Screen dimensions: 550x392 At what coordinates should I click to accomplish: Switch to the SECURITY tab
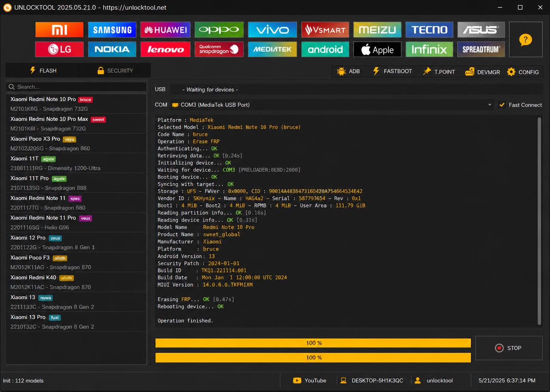tap(115, 70)
